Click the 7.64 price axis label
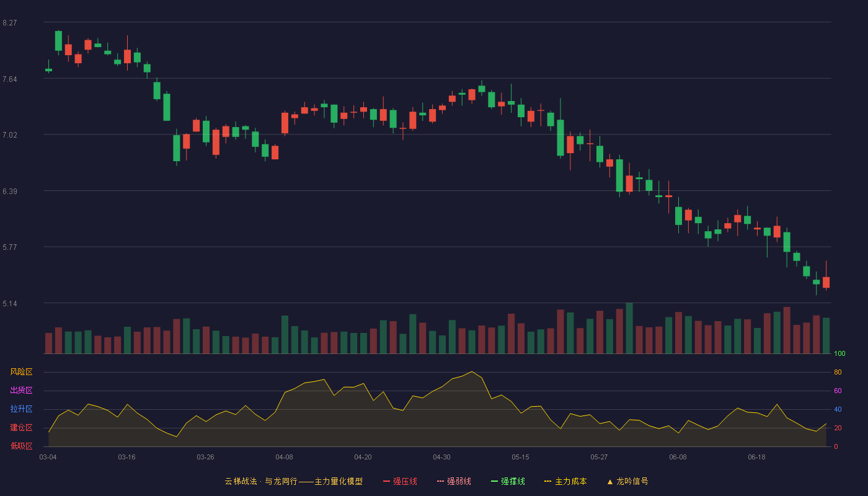The height and width of the screenshot is (496, 868). pos(10,79)
